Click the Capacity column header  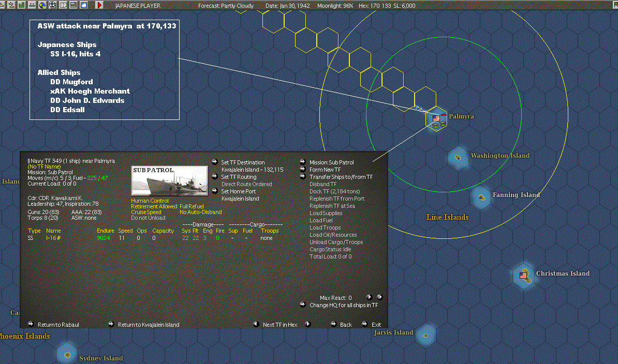click(x=163, y=231)
